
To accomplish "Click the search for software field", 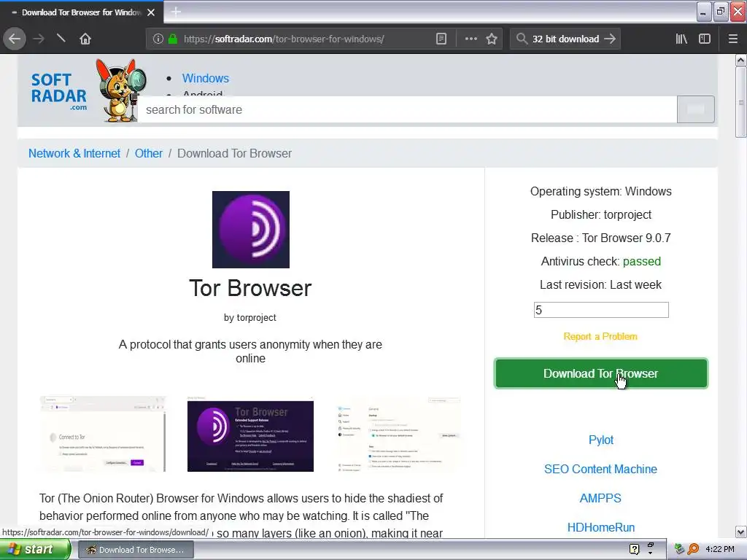I will pos(407,109).
